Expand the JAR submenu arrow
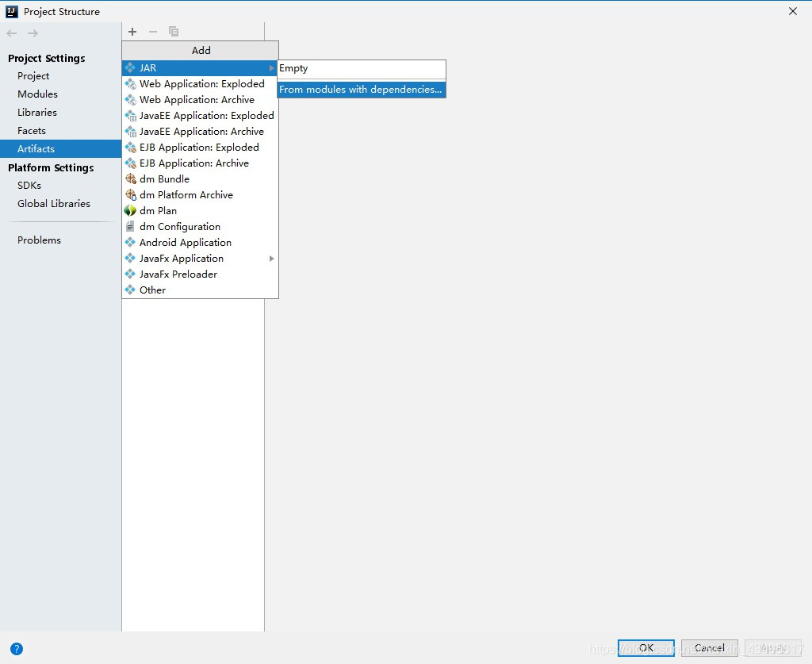Viewport: 812px width, 664px height. click(x=271, y=68)
